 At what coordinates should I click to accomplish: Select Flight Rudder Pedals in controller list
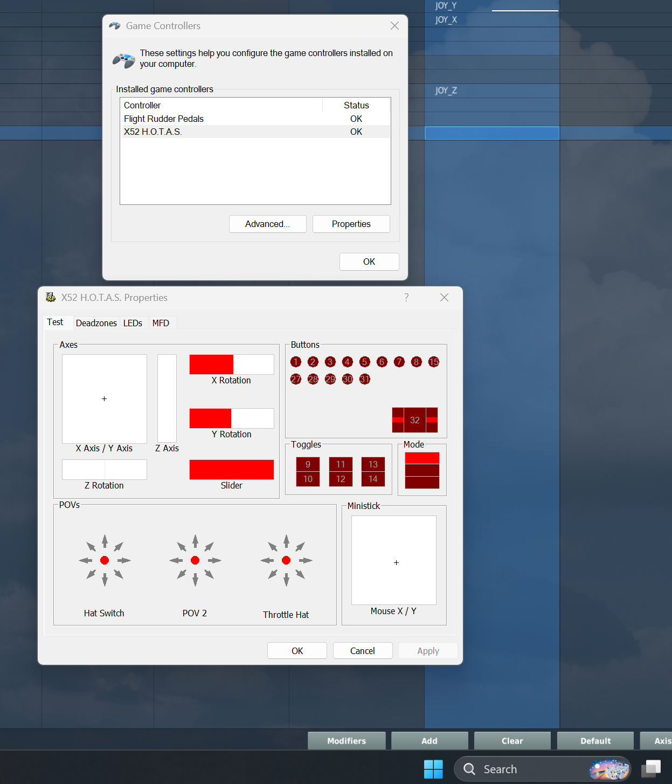(x=255, y=119)
